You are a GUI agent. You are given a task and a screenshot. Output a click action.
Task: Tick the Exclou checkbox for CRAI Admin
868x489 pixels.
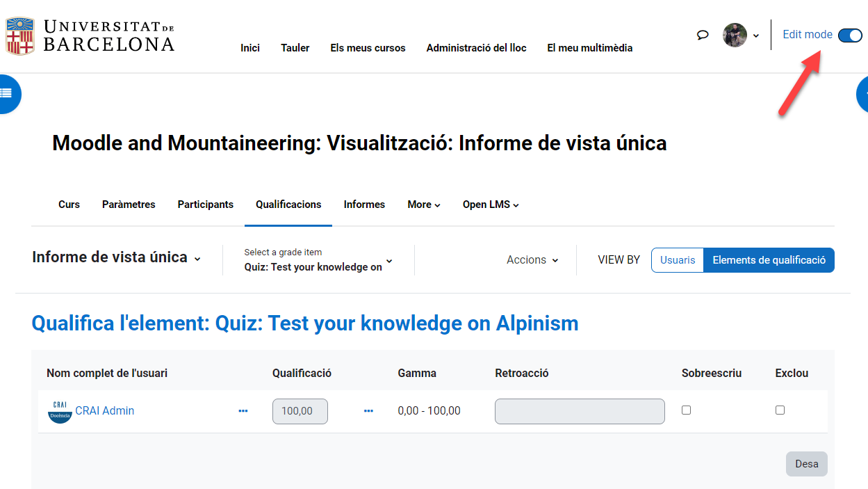pyautogui.click(x=780, y=410)
